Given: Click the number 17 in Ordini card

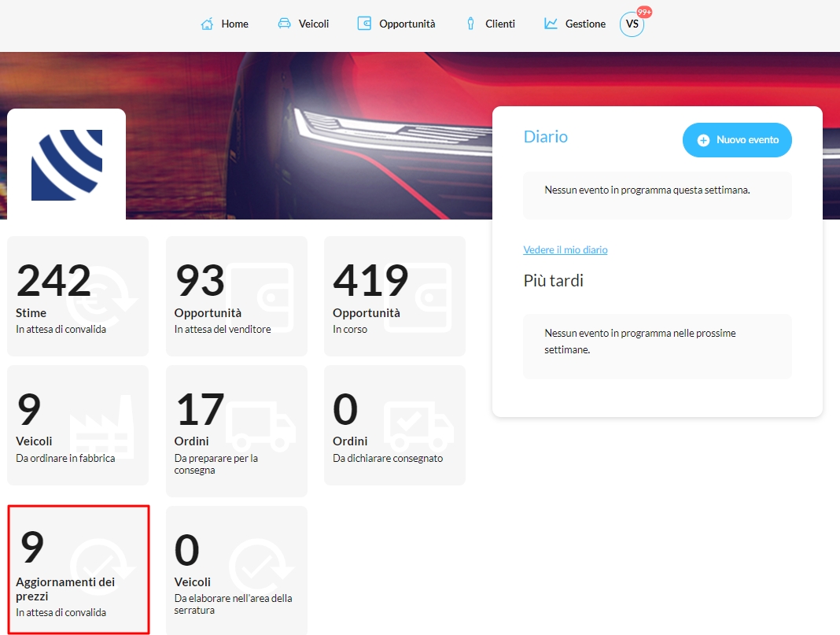Looking at the screenshot, I should point(200,409).
